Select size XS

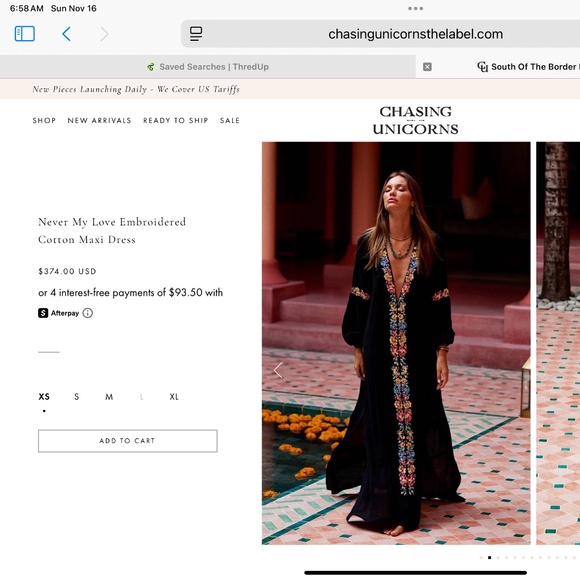pyautogui.click(x=44, y=397)
